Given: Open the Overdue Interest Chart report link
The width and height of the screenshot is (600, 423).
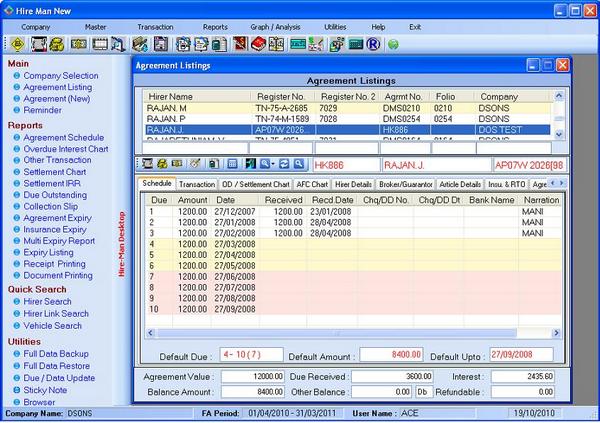Looking at the screenshot, I should 66,149.
